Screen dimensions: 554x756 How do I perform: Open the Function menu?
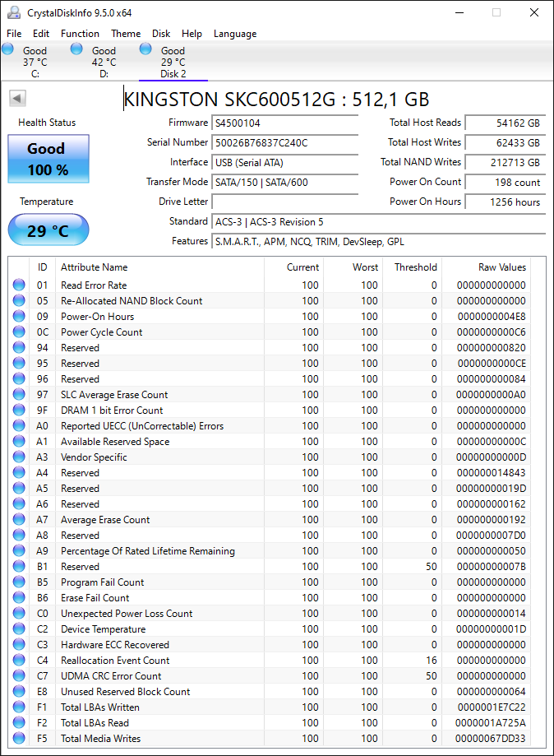point(80,34)
